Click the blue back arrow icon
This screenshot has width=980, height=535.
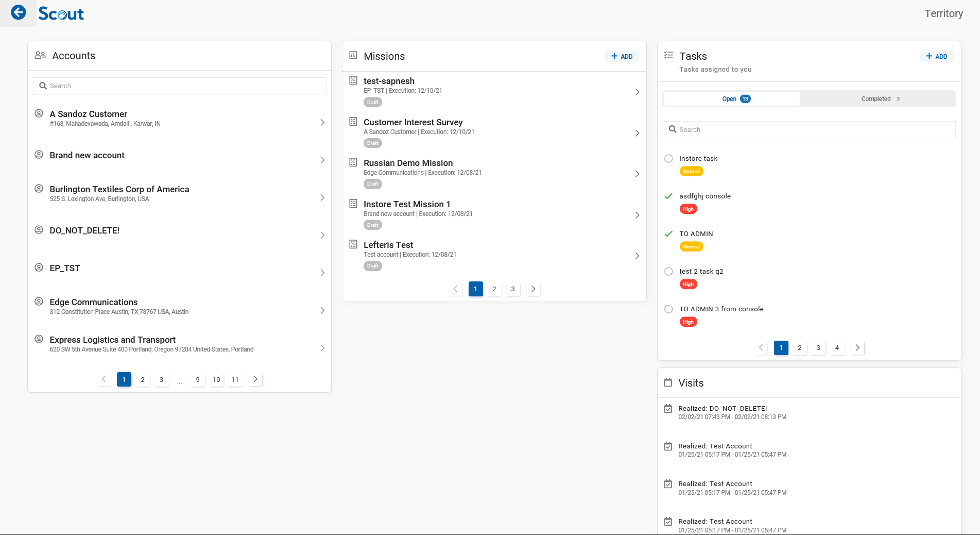(x=19, y=12)
